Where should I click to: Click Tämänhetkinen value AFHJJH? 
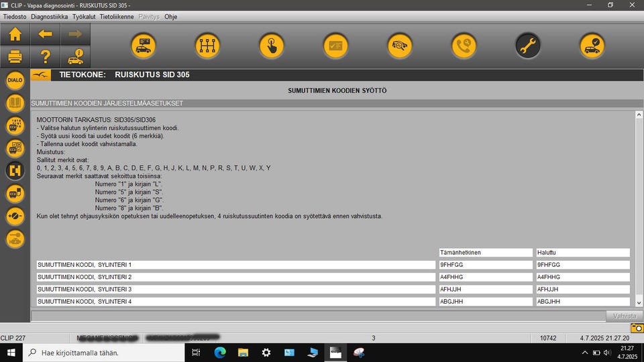pyautogui.click(x=486, y=290)
